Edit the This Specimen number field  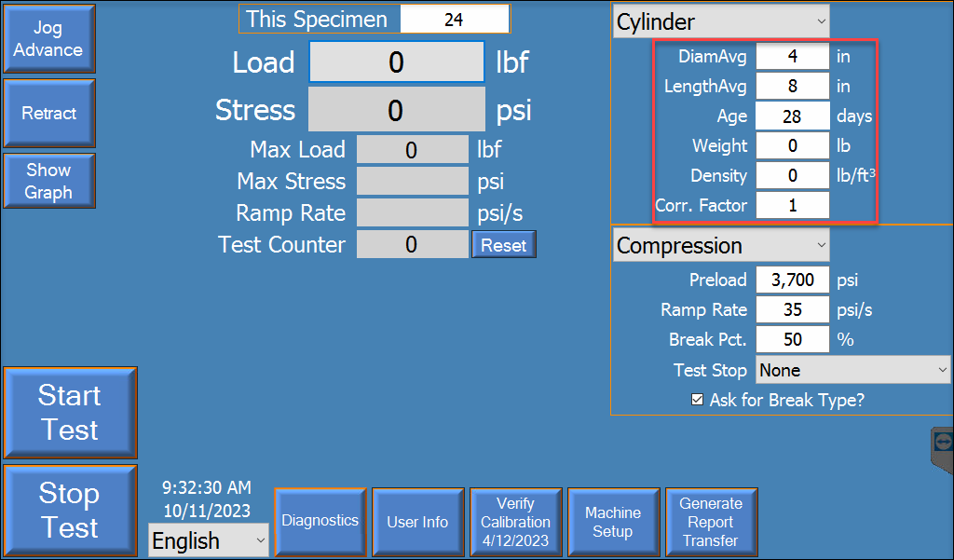click(x=455, y=19)
